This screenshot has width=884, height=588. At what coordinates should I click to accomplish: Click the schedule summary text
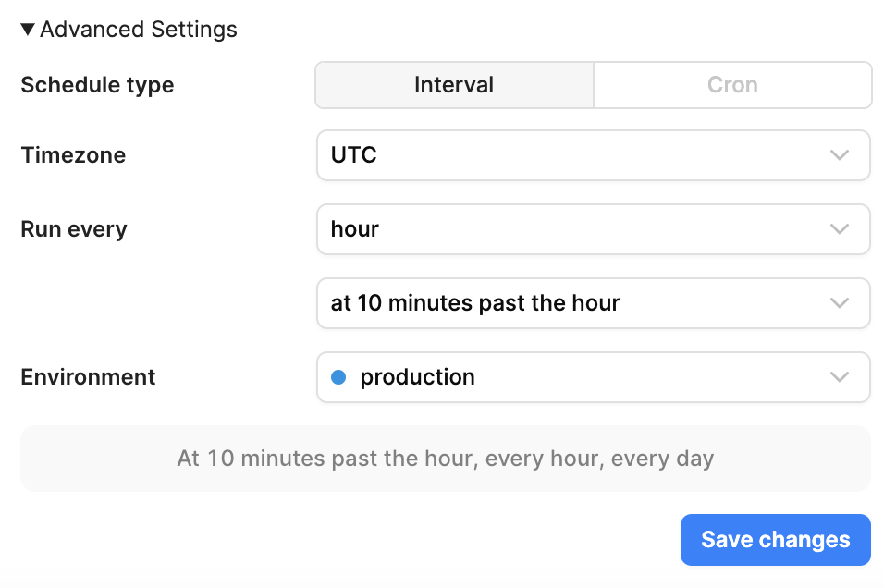tap(446, 459)
